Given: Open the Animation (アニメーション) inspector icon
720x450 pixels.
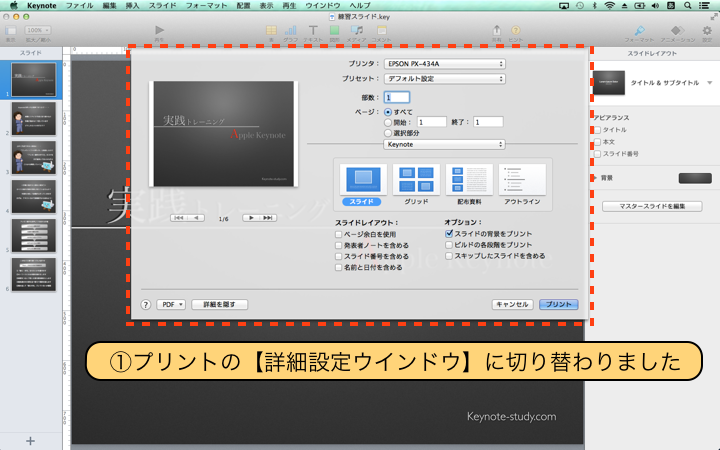Looking at the screenshot, I should 677,30.
